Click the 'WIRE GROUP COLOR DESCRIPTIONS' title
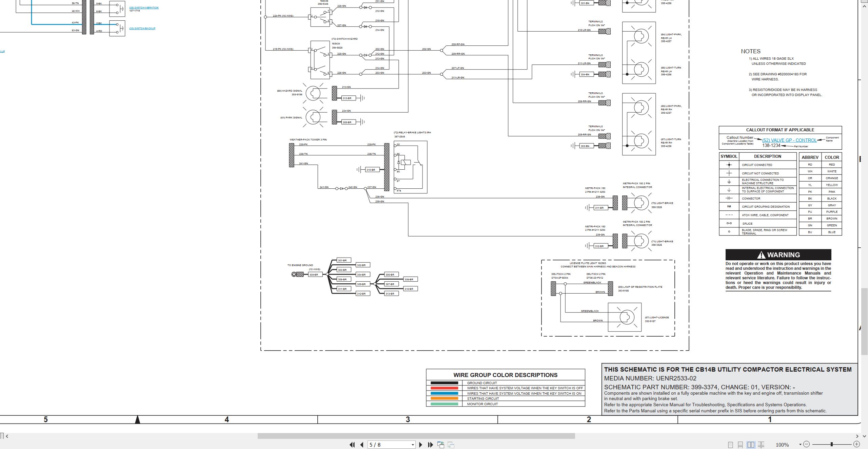This screenshot has height=449, width=868. 505,375
